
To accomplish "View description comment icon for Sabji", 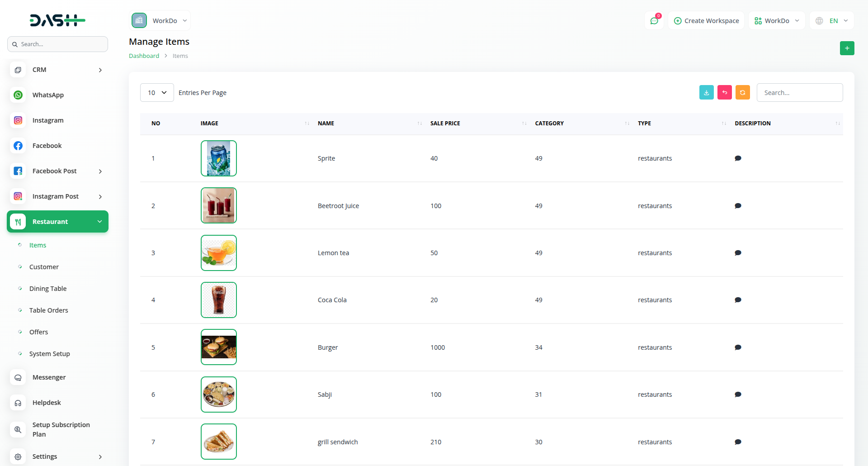I will 738,395.
